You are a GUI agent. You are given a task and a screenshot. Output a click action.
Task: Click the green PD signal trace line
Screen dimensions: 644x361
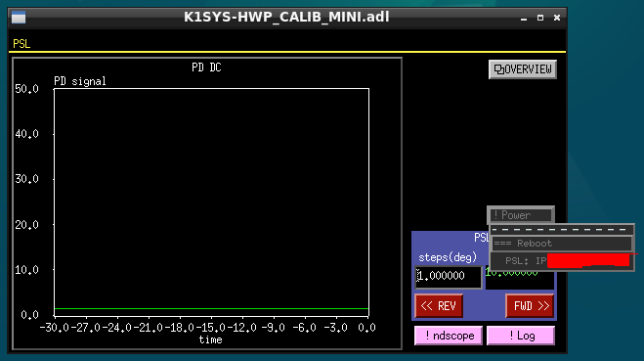pyautogui.click(x=211, y=308)
